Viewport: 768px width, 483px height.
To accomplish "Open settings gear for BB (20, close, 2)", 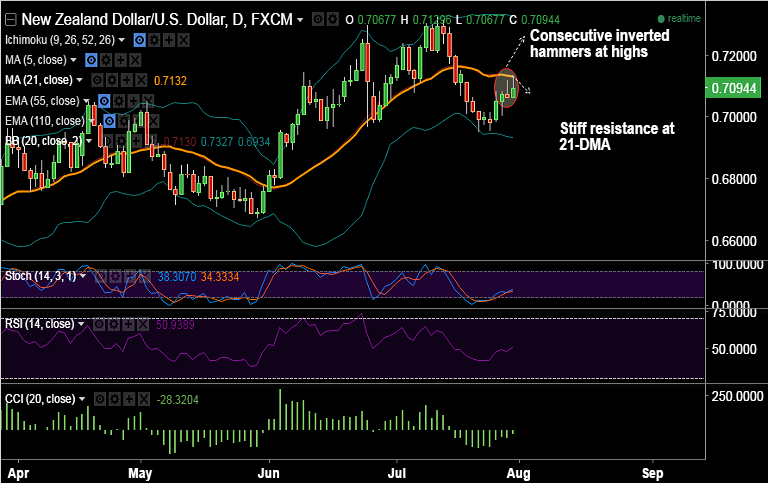I will pos(122,142).
